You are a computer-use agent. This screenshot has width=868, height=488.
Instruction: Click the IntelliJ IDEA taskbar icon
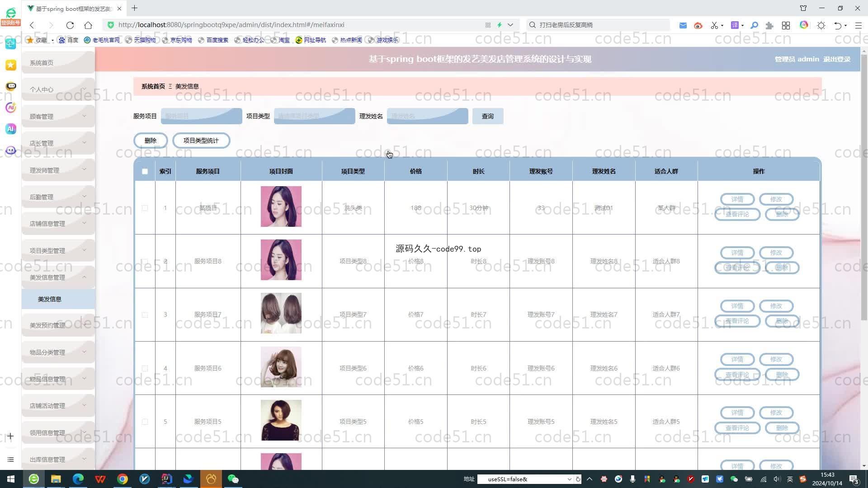167,479
